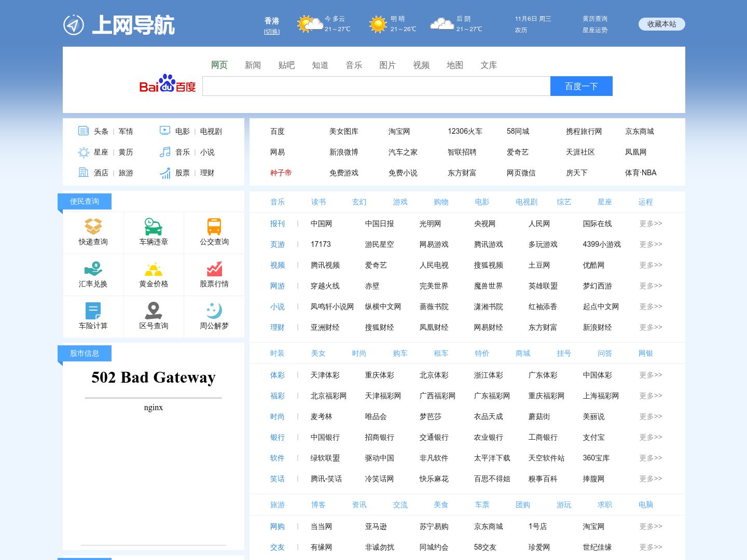Expand 更多>> in the 网购 row

(651, 526)
